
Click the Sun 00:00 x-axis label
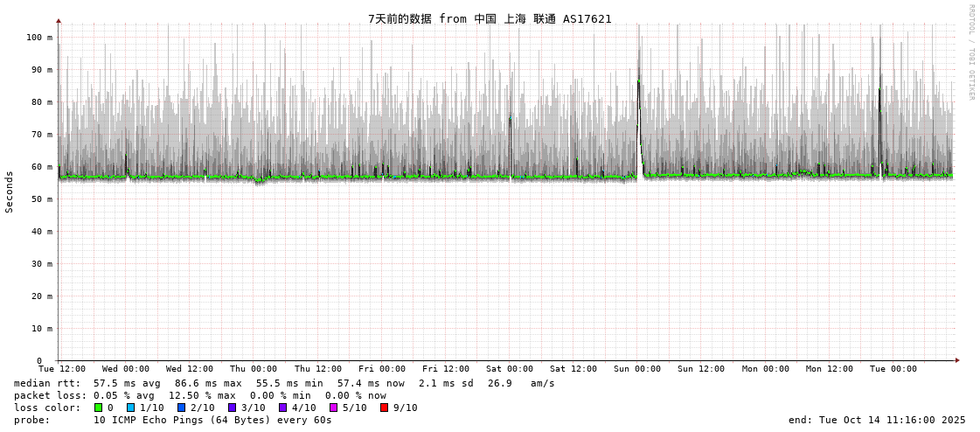pos(637,369)
